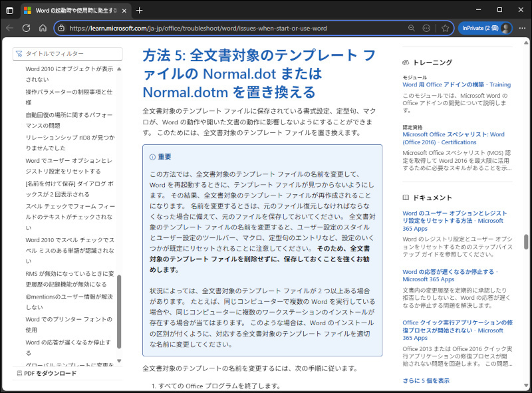
Task: Open リレーションシップ rID8 が見つかりませんでした article
Action: click(x=69, y=143)
